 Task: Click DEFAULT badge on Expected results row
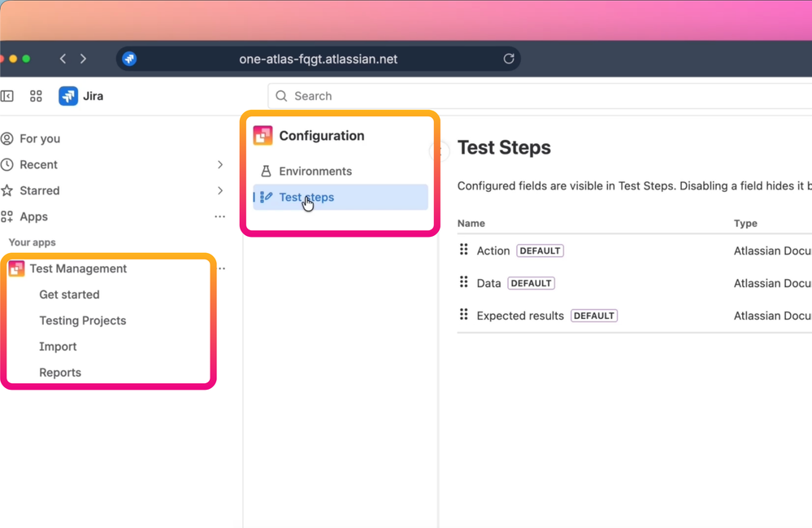tap(594, 316)
